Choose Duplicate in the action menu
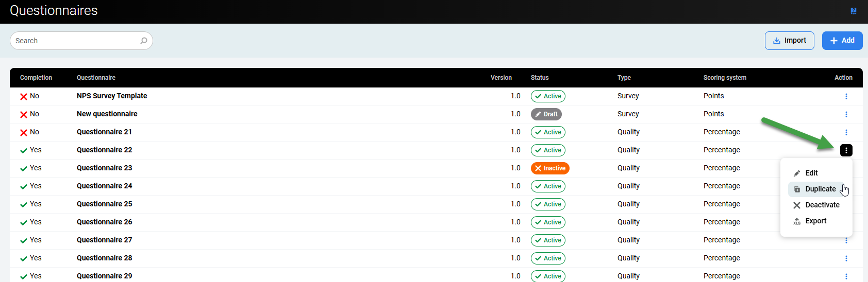Image resolution: width=868 pixels, height=282 pixels. 820,189
